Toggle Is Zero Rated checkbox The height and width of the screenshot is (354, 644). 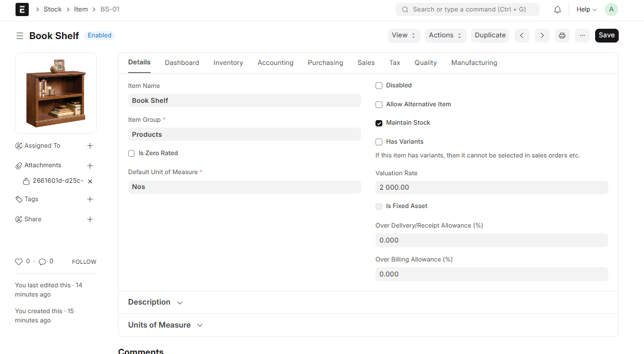[132, 153]
